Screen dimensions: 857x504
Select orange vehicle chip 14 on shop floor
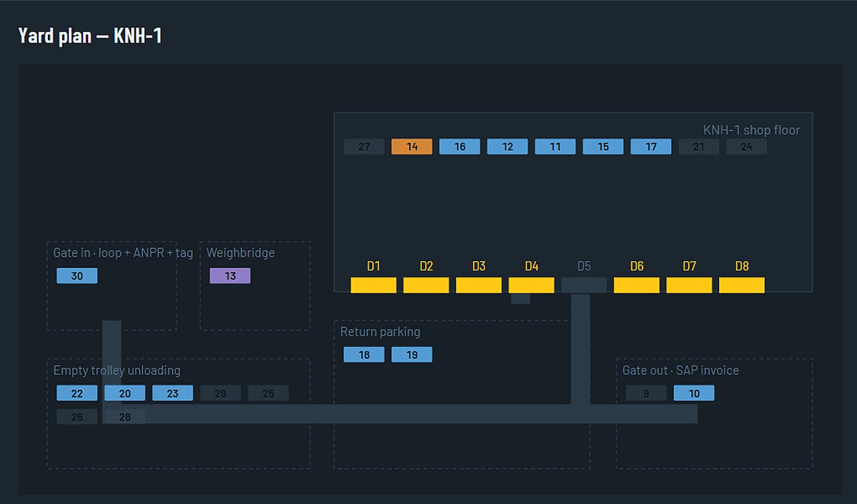412,146
